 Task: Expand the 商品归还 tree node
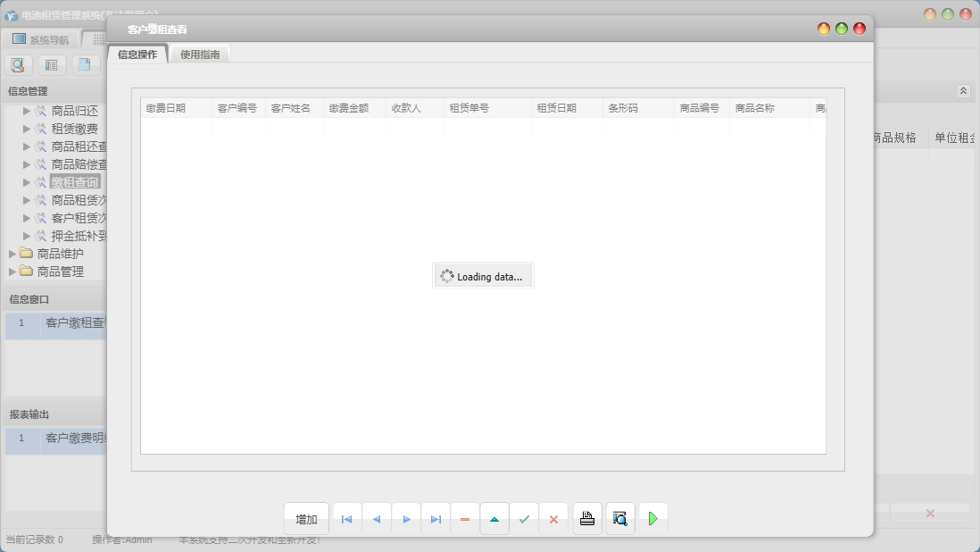[27, 111]
